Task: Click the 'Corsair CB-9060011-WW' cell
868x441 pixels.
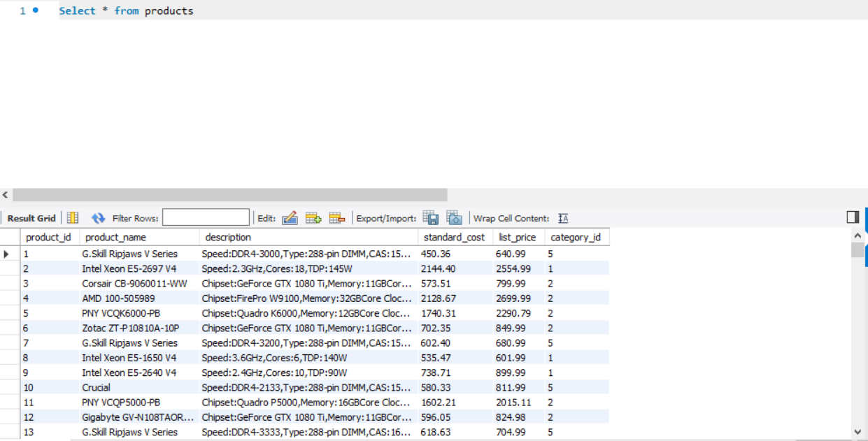Action: [x=140, y=284]
